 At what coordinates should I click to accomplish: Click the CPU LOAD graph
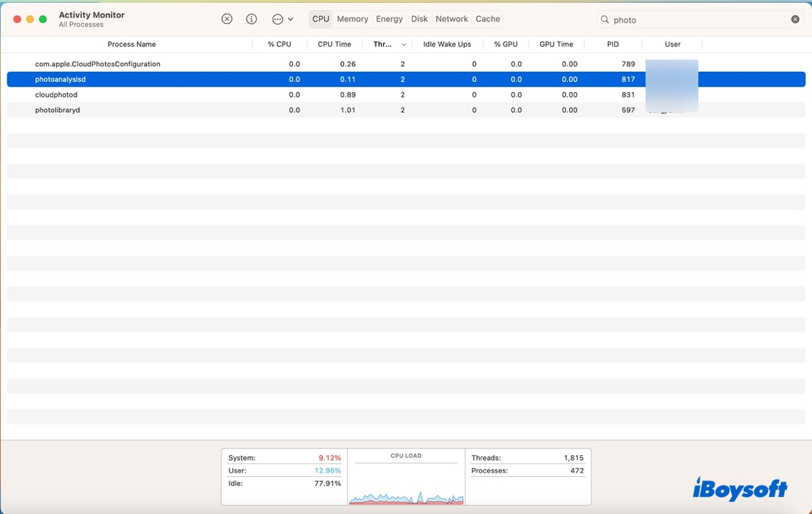tap(406, 483)
